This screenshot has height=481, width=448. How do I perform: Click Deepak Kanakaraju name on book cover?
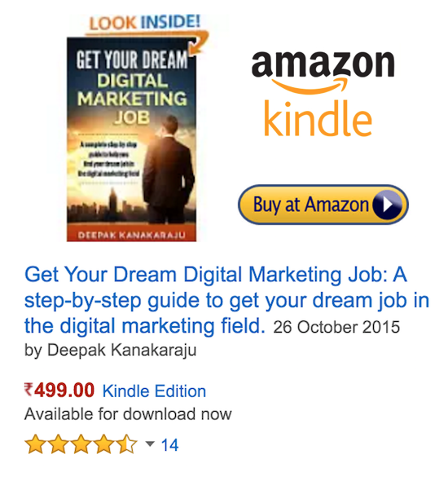(x=131, y=236)
